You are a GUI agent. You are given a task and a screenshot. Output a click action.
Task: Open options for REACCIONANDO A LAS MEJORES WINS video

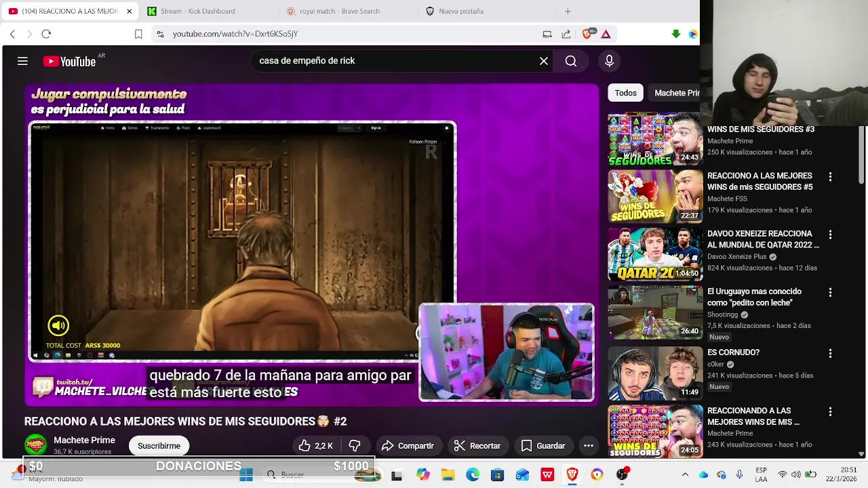(830, 411)
